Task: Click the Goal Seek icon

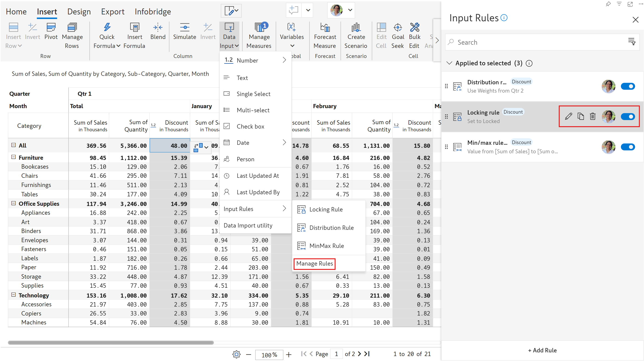Action: pyautogui.click(x=398, y=28)
